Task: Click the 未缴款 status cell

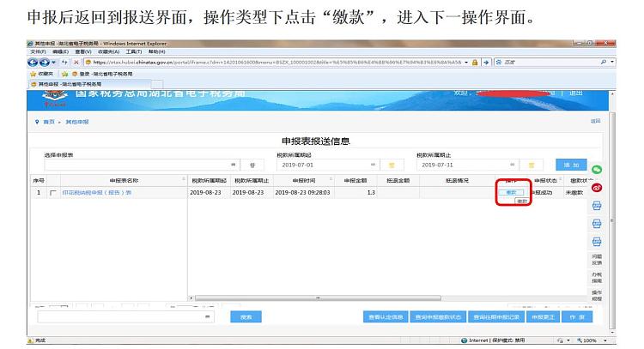Action: click(x=574, y=192)
